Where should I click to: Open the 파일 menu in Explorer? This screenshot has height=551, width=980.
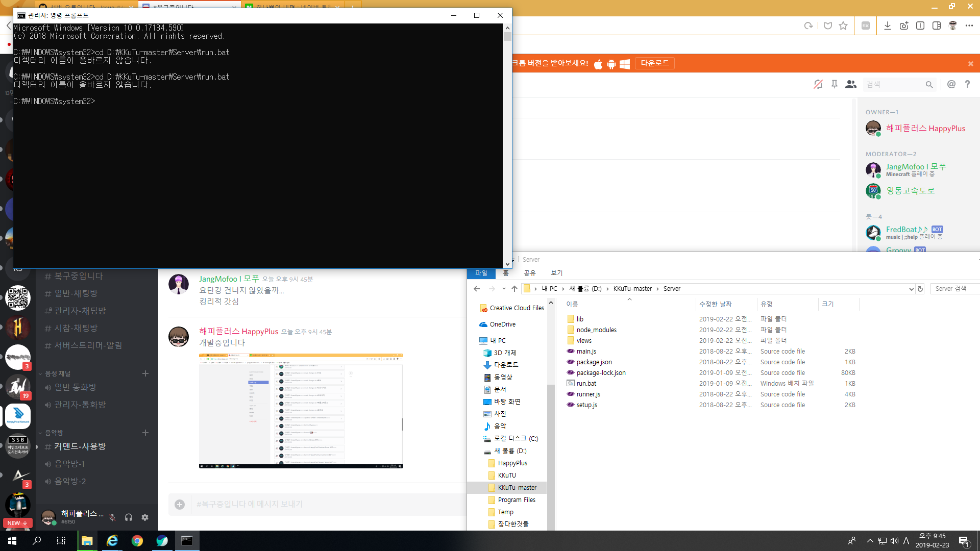(480, 273)
